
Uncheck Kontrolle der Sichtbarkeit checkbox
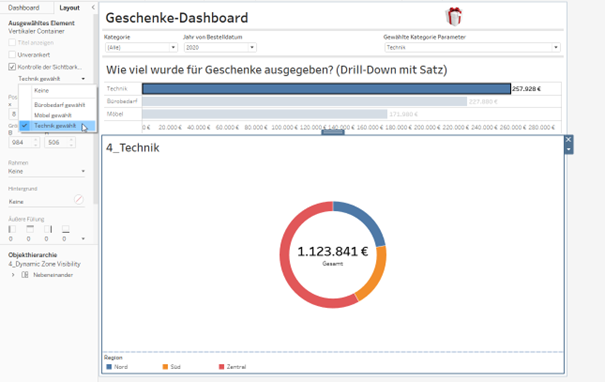click(12, 67)
